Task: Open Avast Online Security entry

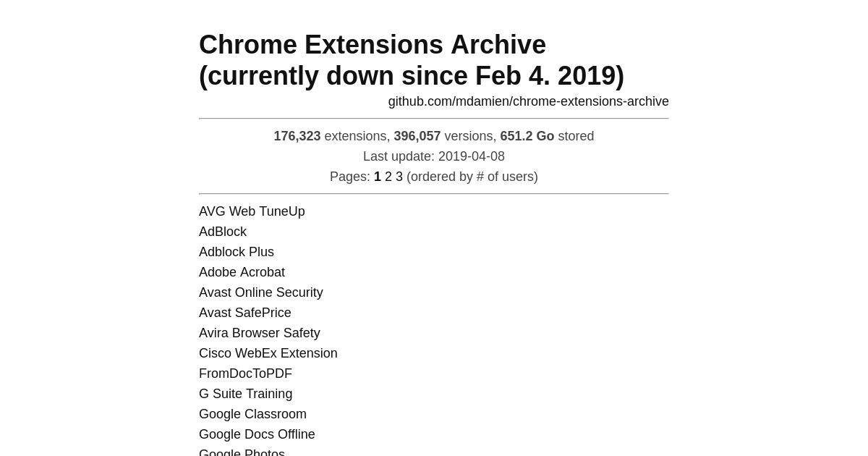Action: click(x=261, y=292)
